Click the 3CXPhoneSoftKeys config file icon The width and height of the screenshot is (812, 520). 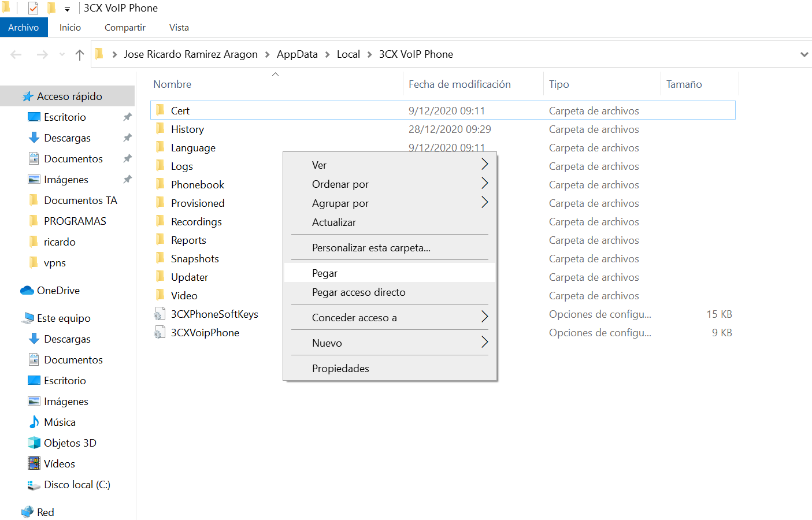coord(160,314)
